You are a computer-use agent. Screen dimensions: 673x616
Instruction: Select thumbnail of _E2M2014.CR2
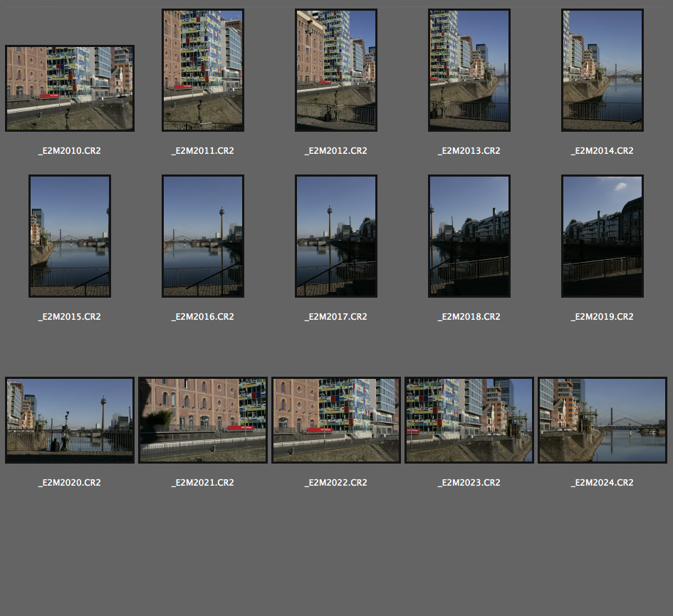602,71
